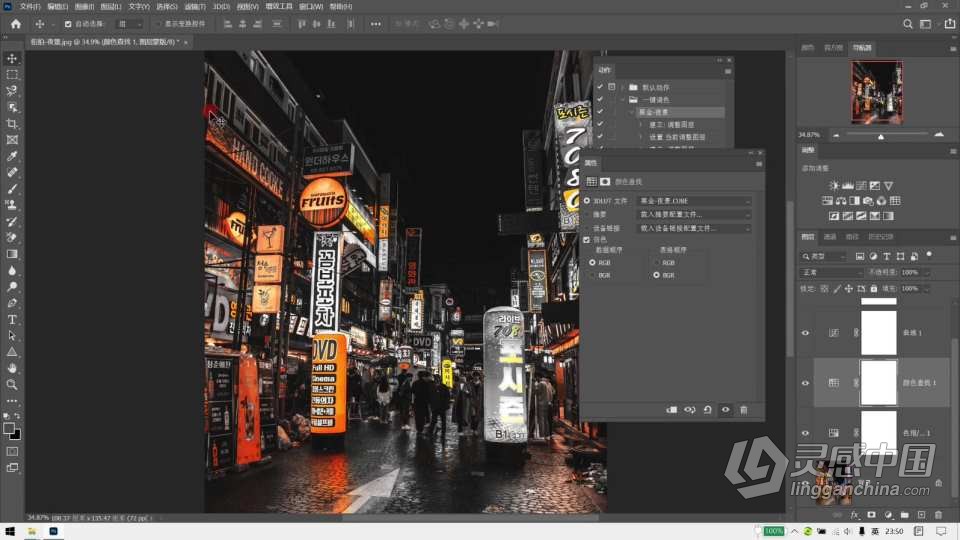Choose BGR under 表格顺序

[x=656, y=276]
